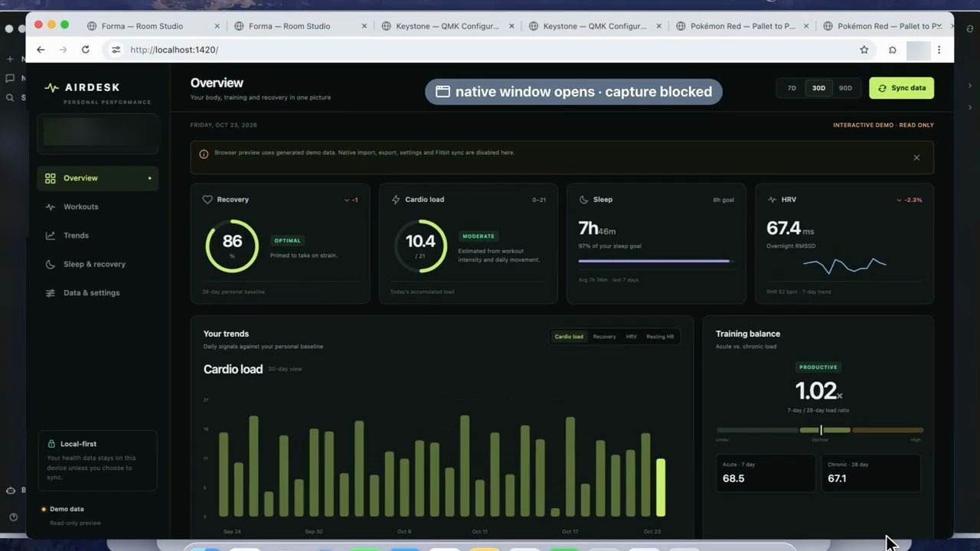
Task: Click the Overview grid icon
Action: pyautogui.click(x=51, y=178)
